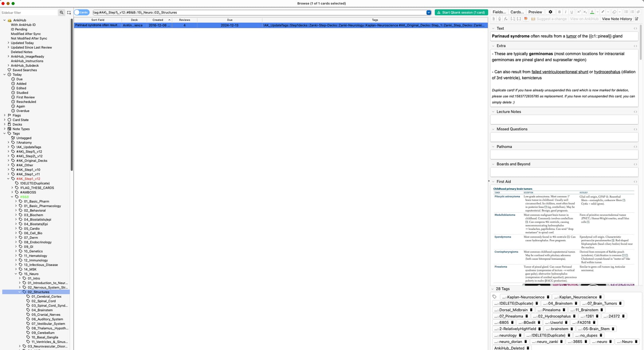This screenshot has width=644, height=350.
Task: Click the sidebar search tool icon
Action: point(61,12)
